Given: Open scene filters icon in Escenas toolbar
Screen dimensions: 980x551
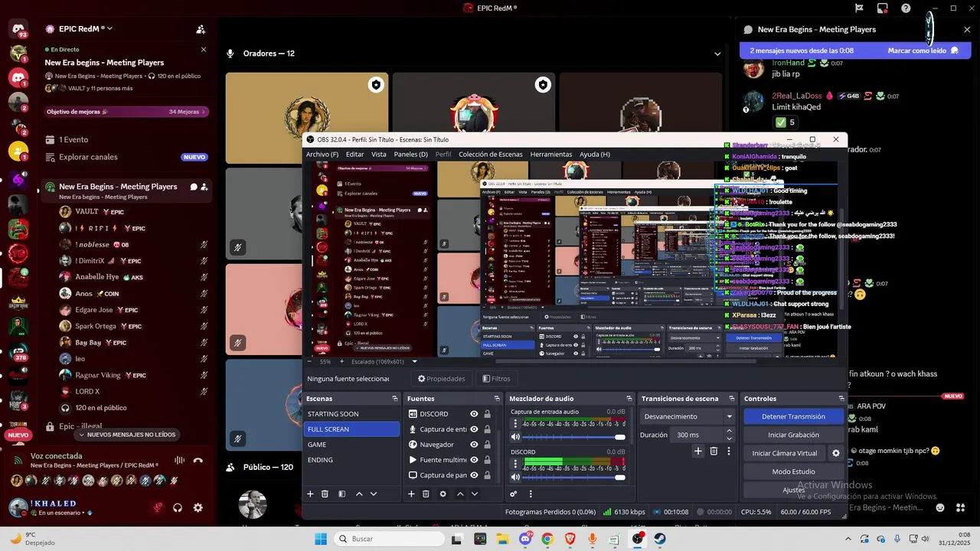Looking at the screenshot, I should click(x=342, y=494).
